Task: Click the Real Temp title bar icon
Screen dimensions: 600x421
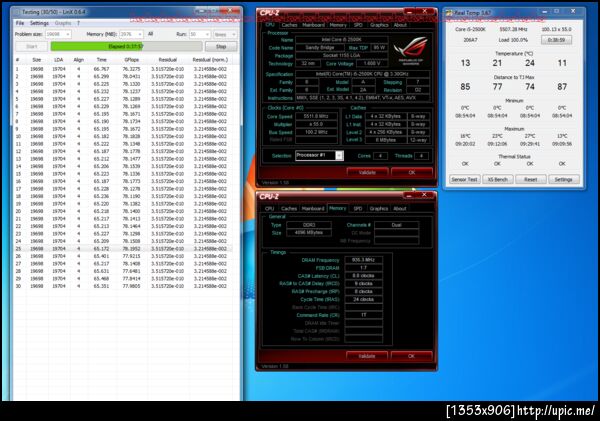Action: [x=449, y=13]
